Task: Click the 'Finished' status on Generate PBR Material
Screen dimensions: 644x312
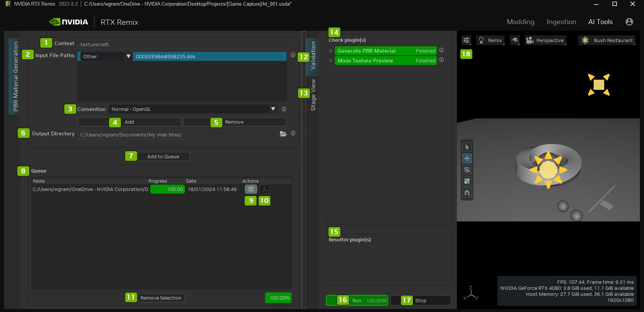Action: (425, 51)
